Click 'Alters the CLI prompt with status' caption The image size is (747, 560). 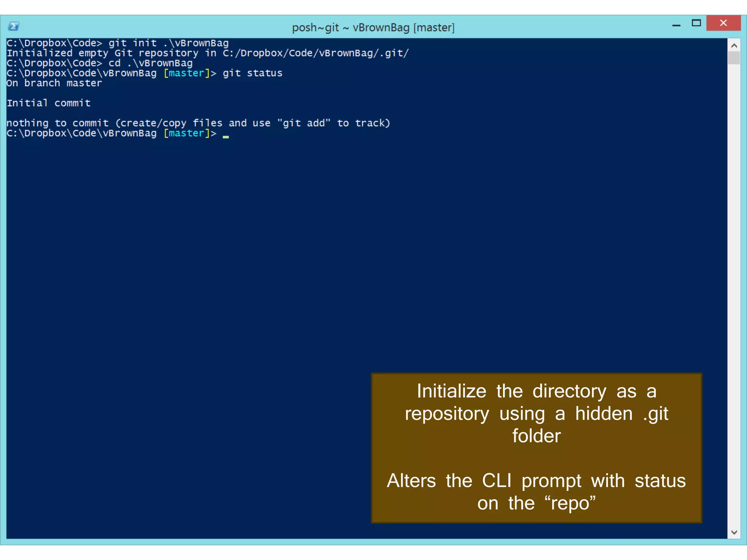[537, 492]
